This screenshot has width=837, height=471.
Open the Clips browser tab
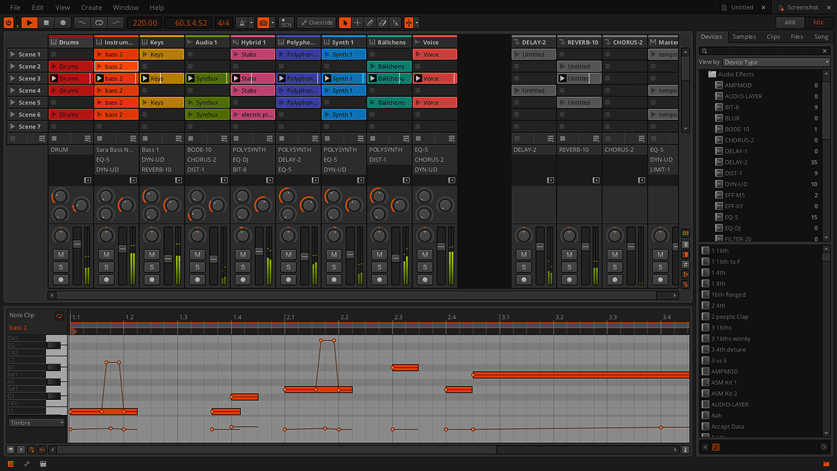click(773, 37)
